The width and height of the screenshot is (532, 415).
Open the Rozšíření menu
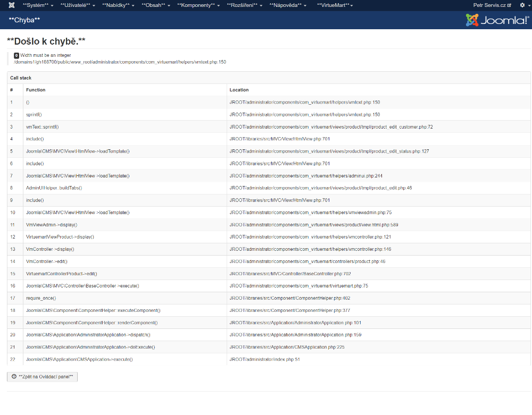pyautogui.click(x=245, y=5)
